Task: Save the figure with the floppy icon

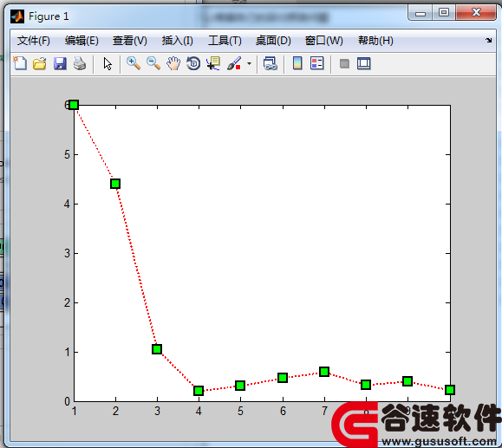Action: (x=60, y=63)
